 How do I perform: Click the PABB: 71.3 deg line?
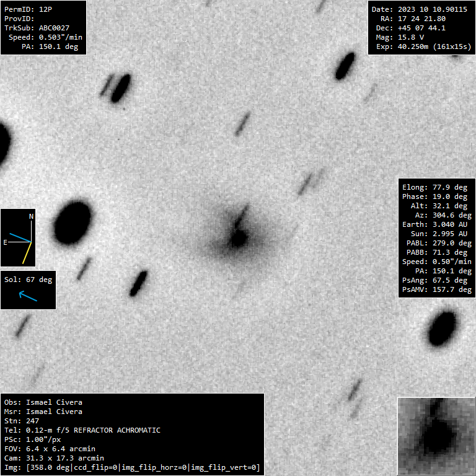tap(437, 253)
